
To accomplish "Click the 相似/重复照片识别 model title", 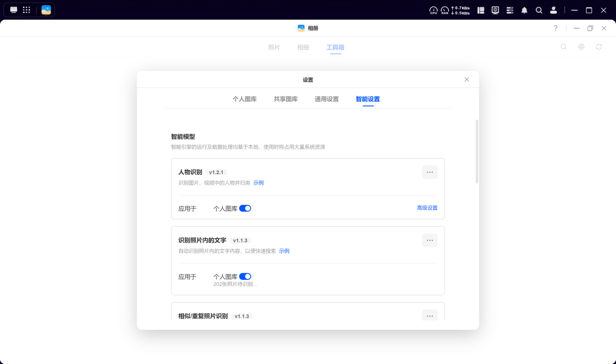I will (203, 316).
